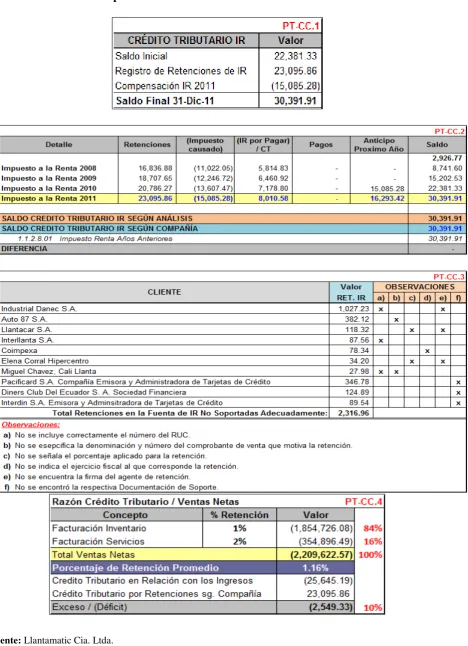Click the 'Detalle' column header
468x646 pixels.
tap(59, 145)
